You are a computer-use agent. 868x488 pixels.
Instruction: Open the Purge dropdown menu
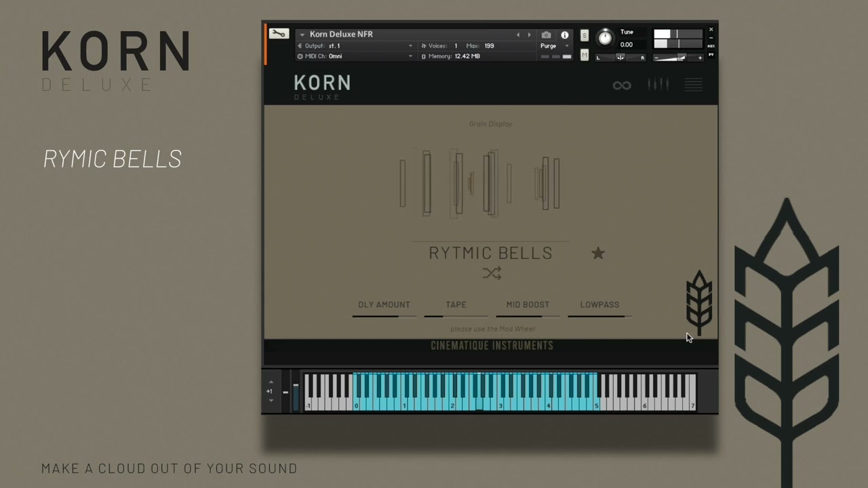pyautogui.click(x=555, y=46)
